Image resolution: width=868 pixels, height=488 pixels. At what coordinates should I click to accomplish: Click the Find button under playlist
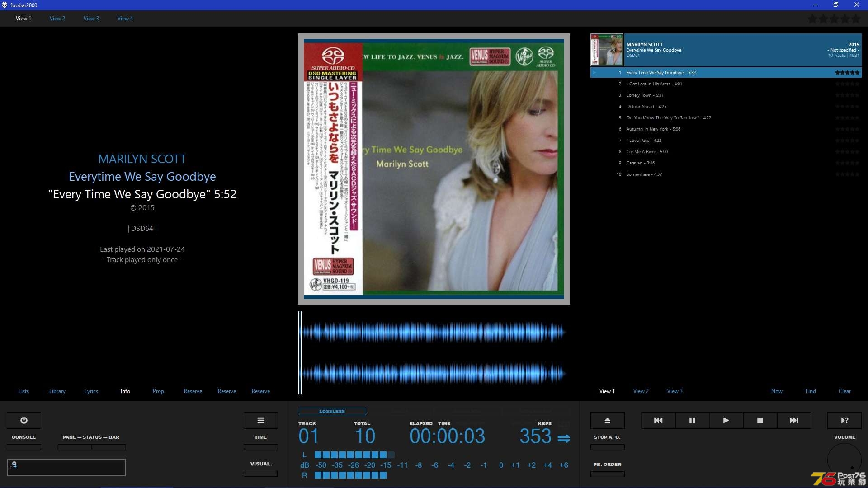[811, 391]
